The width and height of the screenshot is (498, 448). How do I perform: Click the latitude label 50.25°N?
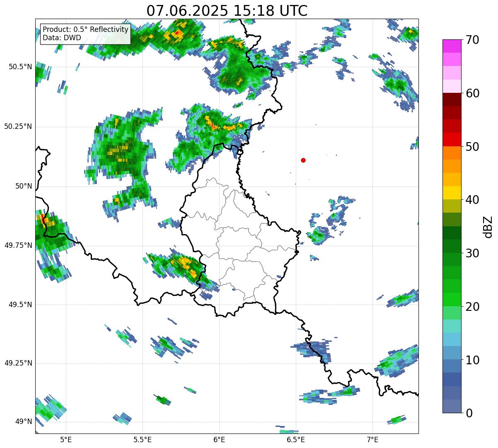(18, 126)
